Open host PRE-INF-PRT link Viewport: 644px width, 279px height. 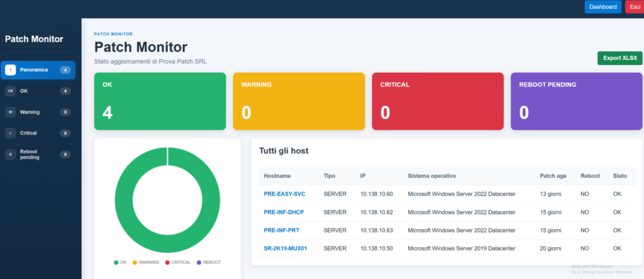[281, 230]
